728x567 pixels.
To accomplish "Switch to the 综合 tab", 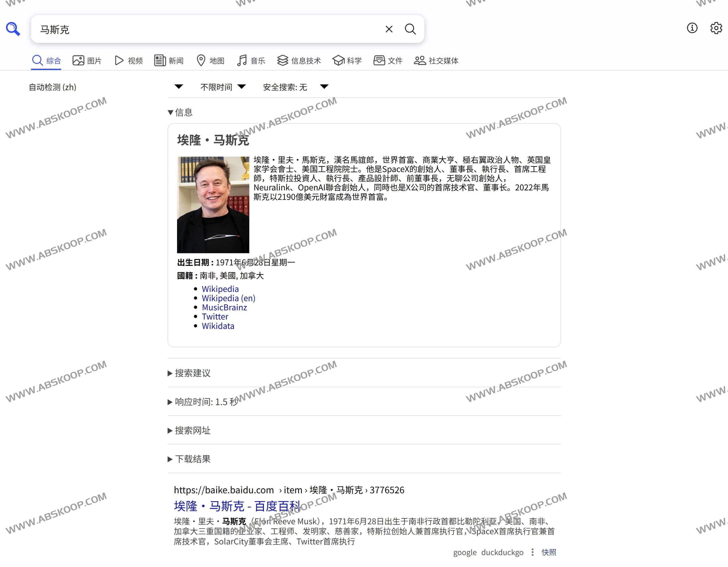I will [x=46, y=61].
